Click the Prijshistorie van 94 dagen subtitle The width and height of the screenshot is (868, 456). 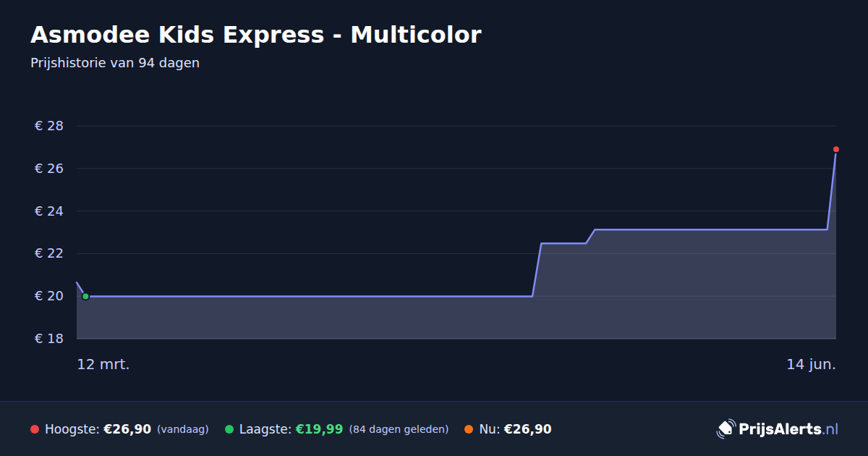point(115,63)
